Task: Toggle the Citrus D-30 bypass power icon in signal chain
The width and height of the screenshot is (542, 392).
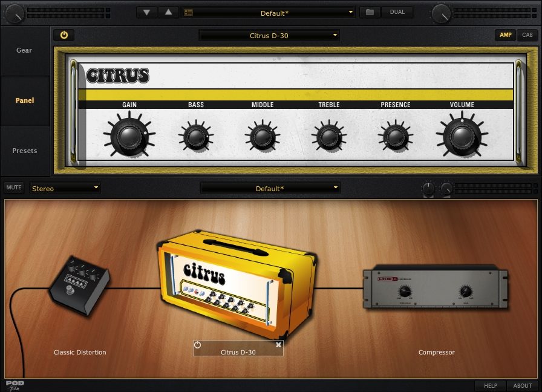Action: (197, 345)
